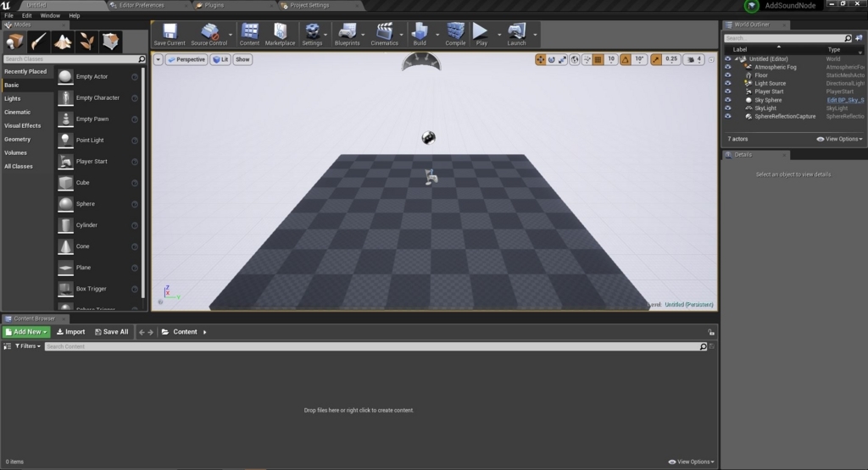Toggle Player Start visibility eye

point(728,91)
